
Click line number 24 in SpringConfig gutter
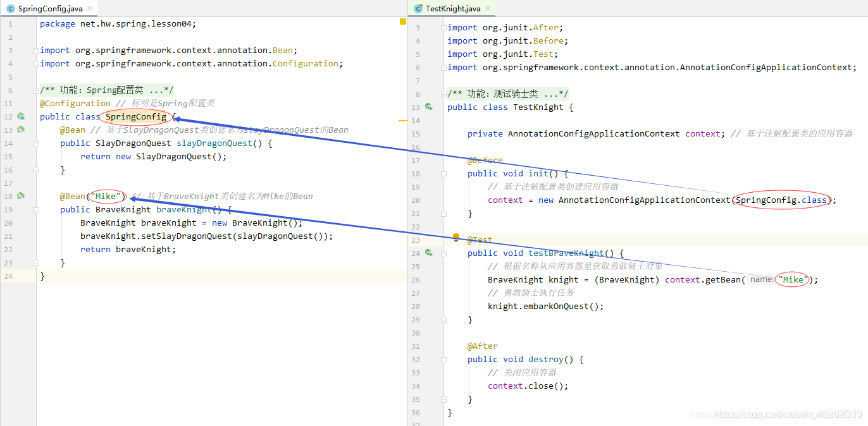tap(8, 276)
